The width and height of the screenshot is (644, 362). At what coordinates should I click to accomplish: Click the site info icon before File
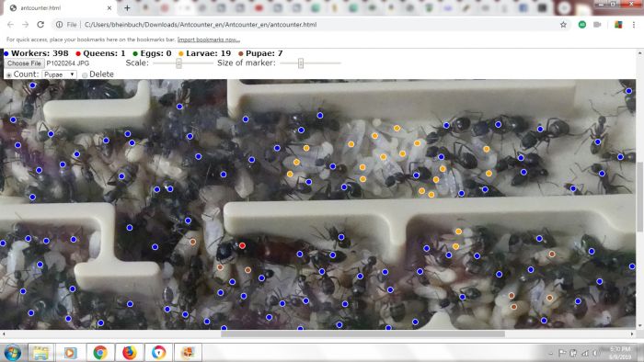[59, 25]
